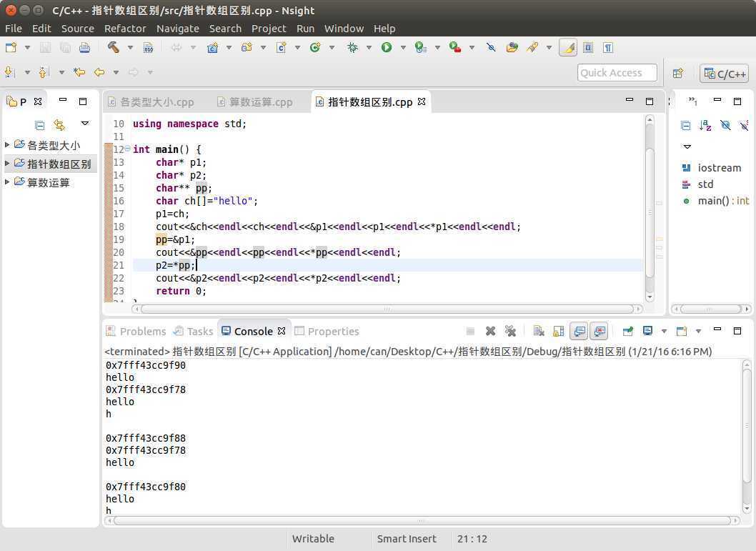The image size is (756, 551).
Task: Open the Run configurations dropdown arrow
Action: (403, 47)
